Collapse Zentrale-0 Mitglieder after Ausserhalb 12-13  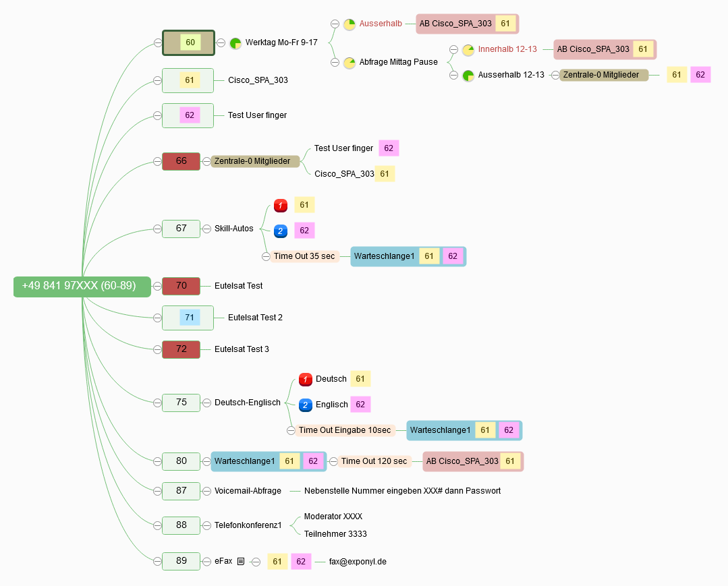pyautogui.click(x=555, y=75)
